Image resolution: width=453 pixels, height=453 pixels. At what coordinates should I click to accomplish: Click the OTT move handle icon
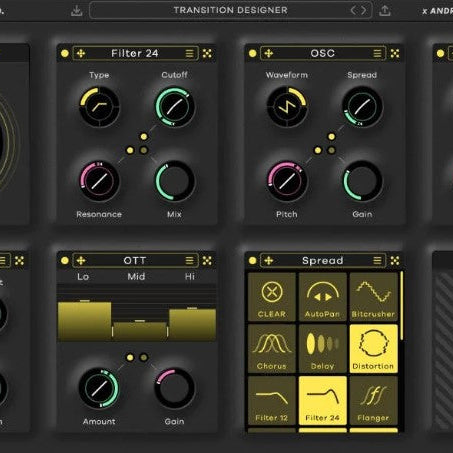point(81,261)
